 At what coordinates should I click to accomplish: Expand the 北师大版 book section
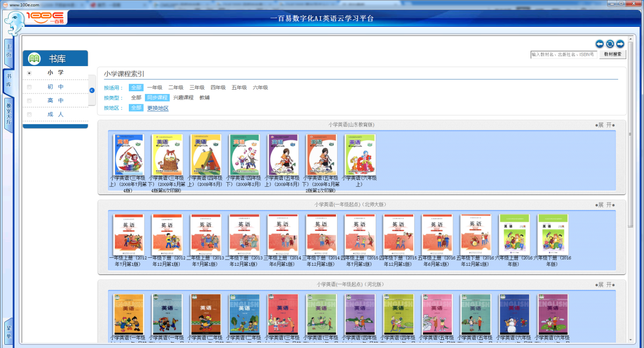pyautogui.click(x=605, y=205)
